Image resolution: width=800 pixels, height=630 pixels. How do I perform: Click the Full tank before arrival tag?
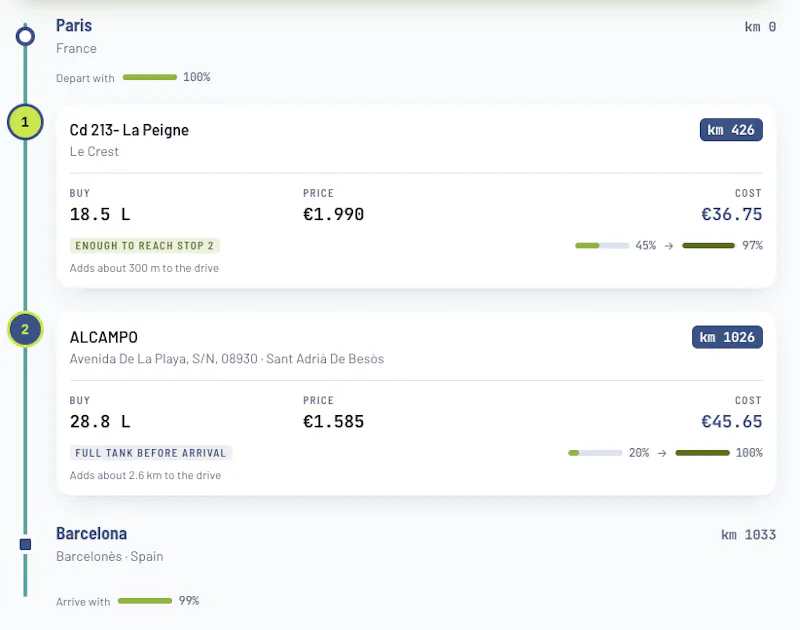151,453
